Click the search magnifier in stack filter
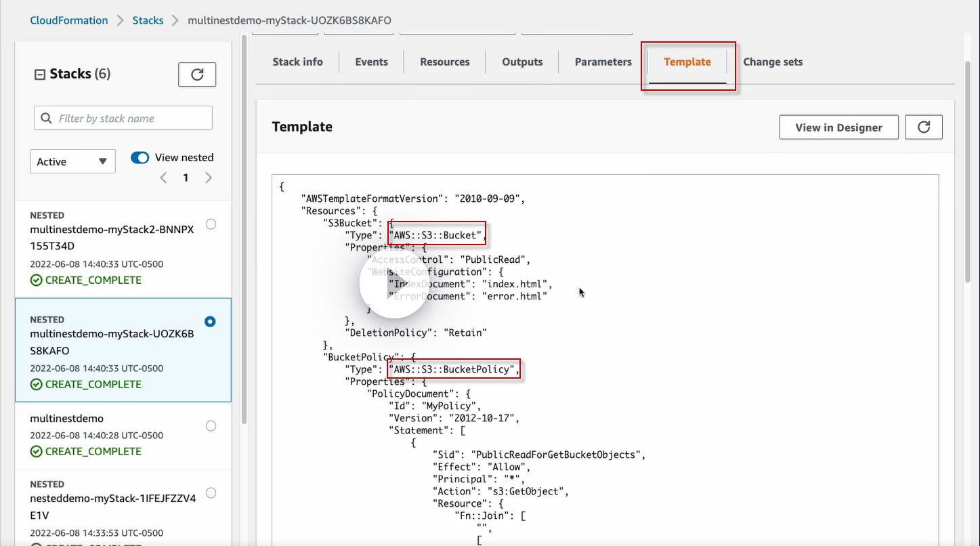The width and height of the screenshot is (980, 546). 47,119
